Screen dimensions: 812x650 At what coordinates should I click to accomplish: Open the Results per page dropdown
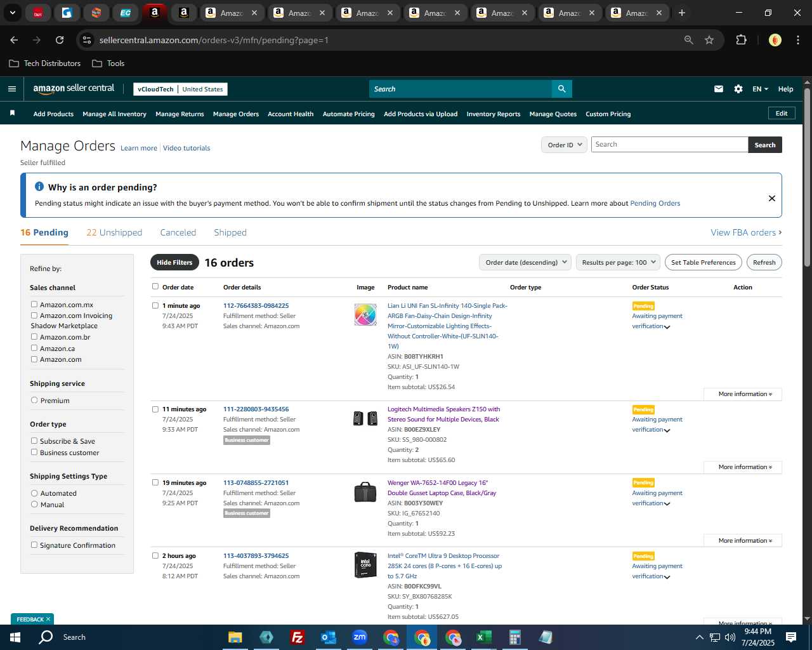619,262
